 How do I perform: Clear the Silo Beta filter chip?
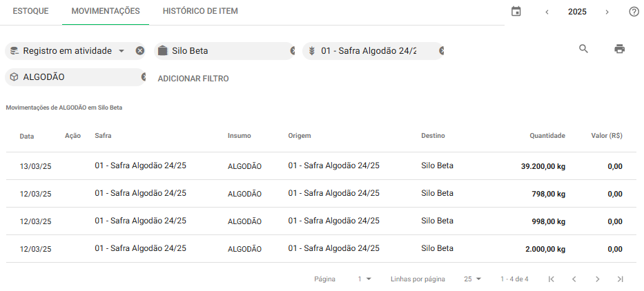pyautogui.click(x=293, y=51)
